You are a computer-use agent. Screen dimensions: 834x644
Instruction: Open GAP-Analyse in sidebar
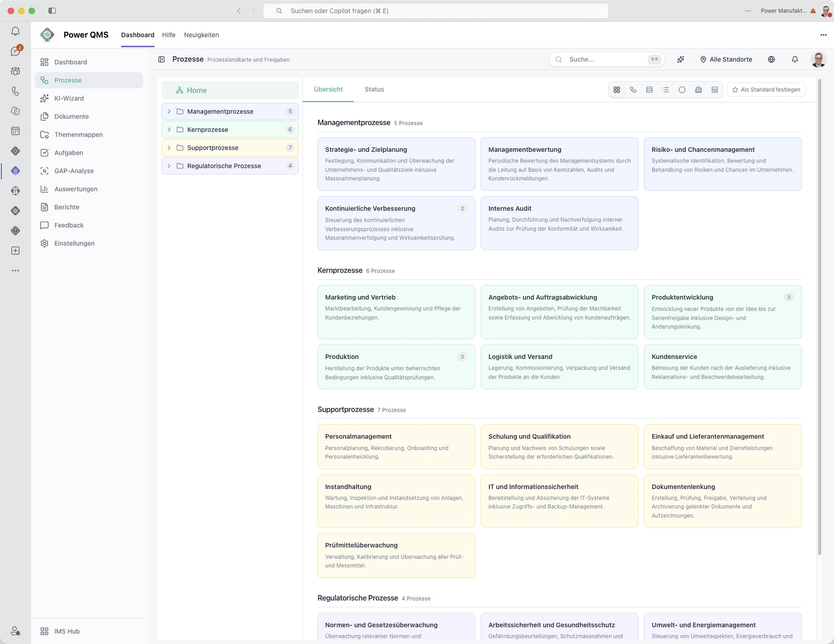[89, 171]
